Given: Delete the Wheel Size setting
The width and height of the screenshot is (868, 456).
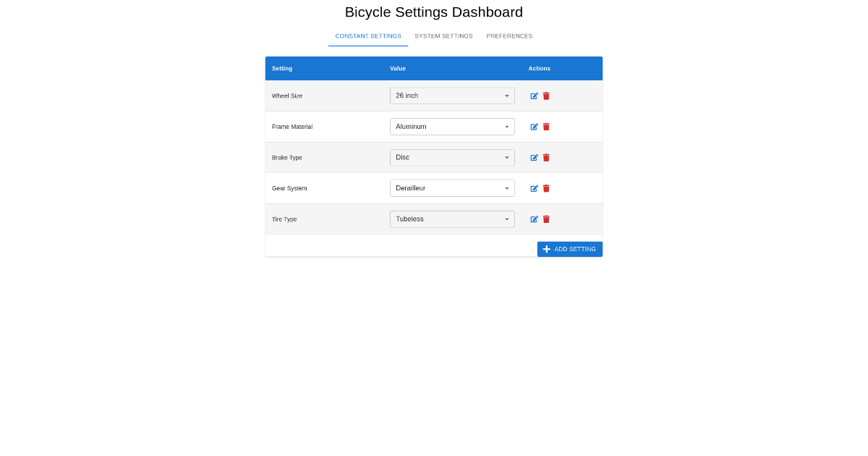Looking at the screenshot, I should 546,96.
